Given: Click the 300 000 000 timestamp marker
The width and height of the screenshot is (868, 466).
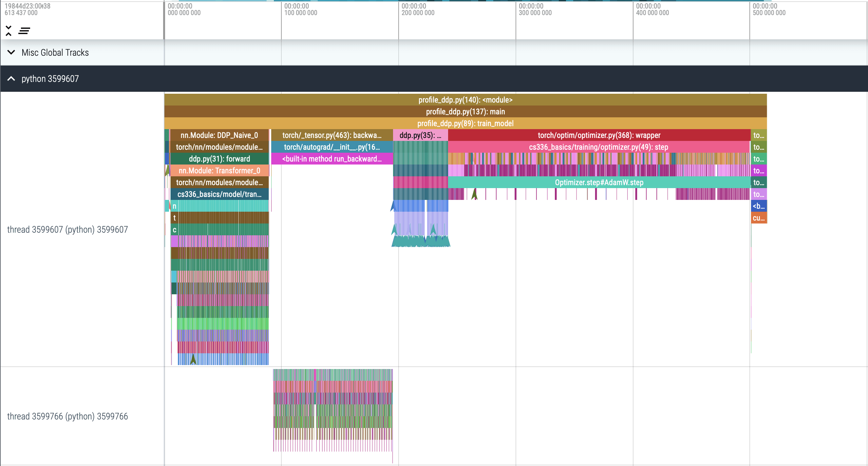Looking at the screenshot, I should pyautogui.click(x=535, y=10).
